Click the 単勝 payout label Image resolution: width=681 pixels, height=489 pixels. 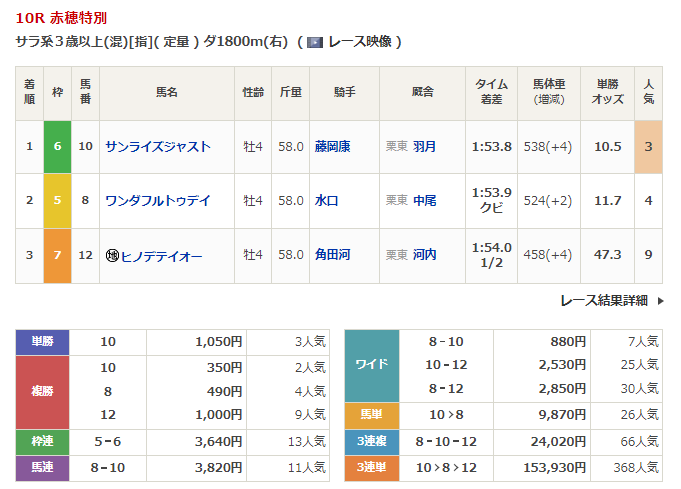tap(42, 342)
